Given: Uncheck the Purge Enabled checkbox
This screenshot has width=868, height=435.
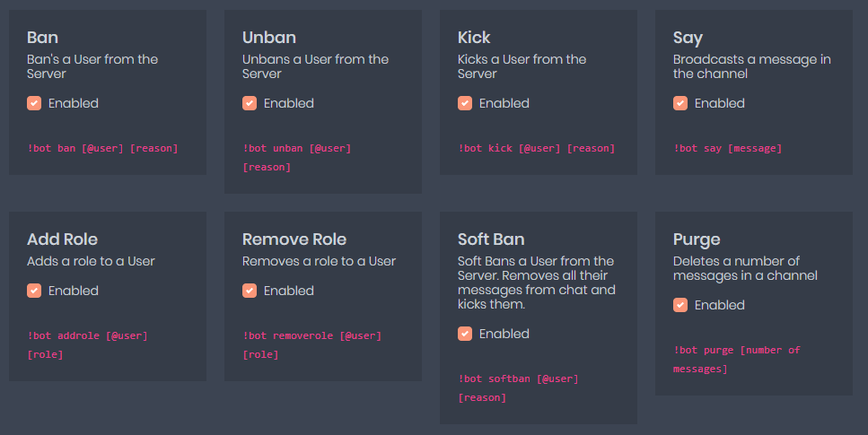Looking at the screenshot, I should 680,305.
